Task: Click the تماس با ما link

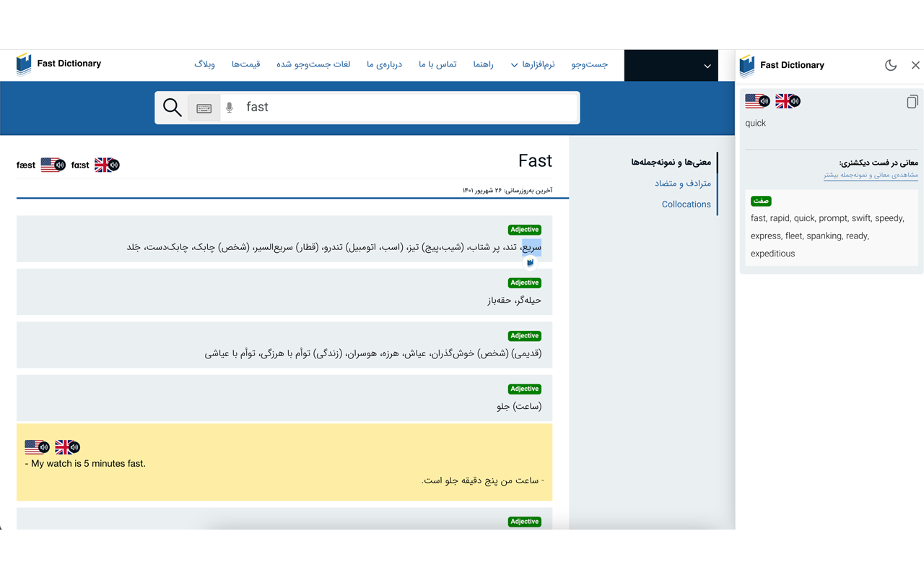Action: pyautogui.click(x=437, y=64)
